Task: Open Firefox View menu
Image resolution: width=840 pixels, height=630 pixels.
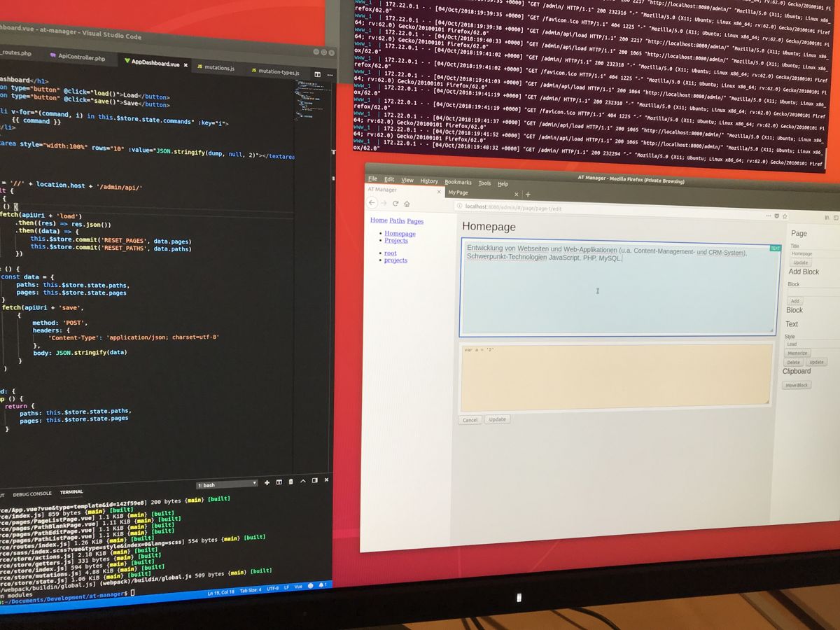Action: [407, 181]
